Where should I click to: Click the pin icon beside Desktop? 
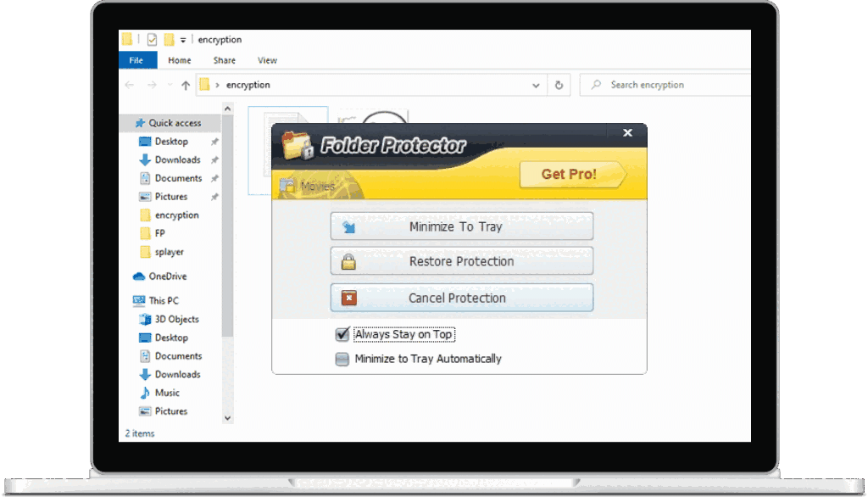click(214, 142)
